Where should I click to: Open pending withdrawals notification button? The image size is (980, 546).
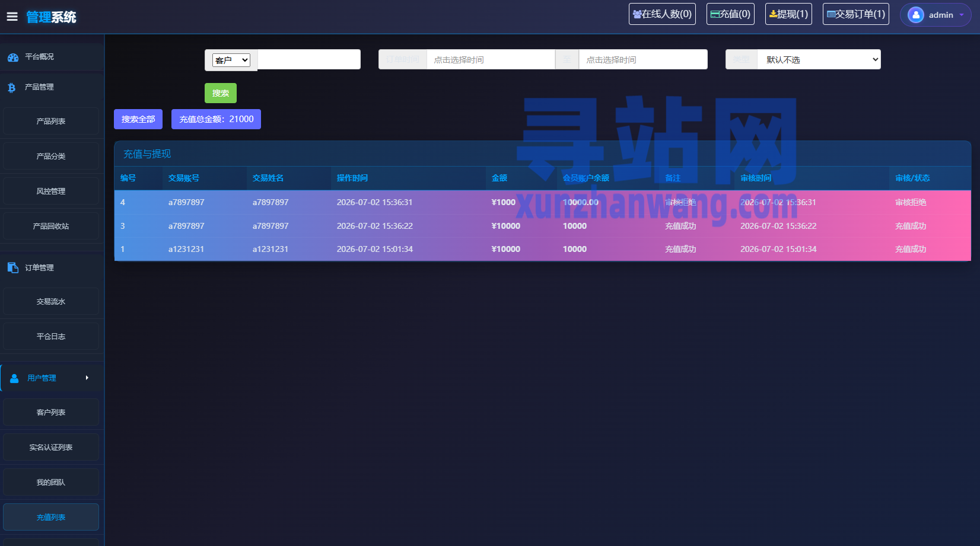pos(788,14)
